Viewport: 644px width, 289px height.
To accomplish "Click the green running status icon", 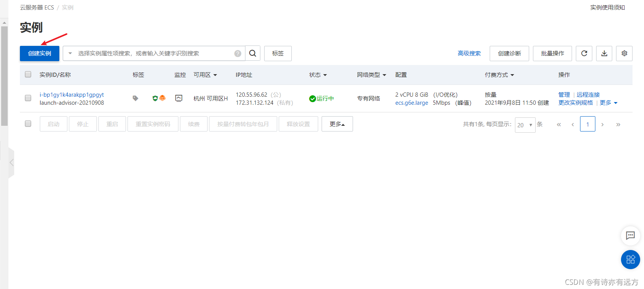I will click(312, 99).
